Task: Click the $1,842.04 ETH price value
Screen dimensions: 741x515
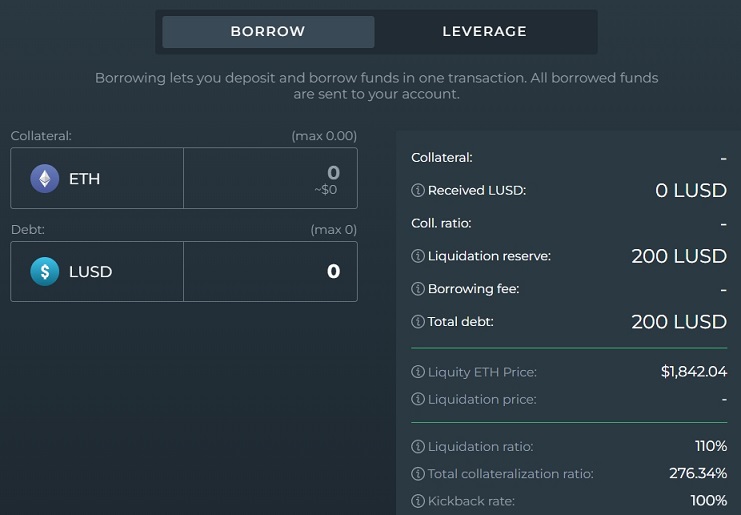Action: (693, 372)
